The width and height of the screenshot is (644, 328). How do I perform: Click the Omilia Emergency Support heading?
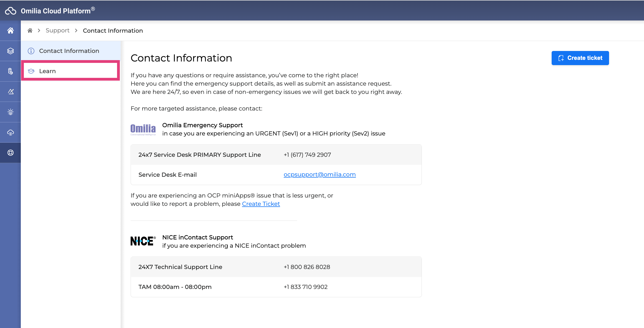[x=202, y=125]
